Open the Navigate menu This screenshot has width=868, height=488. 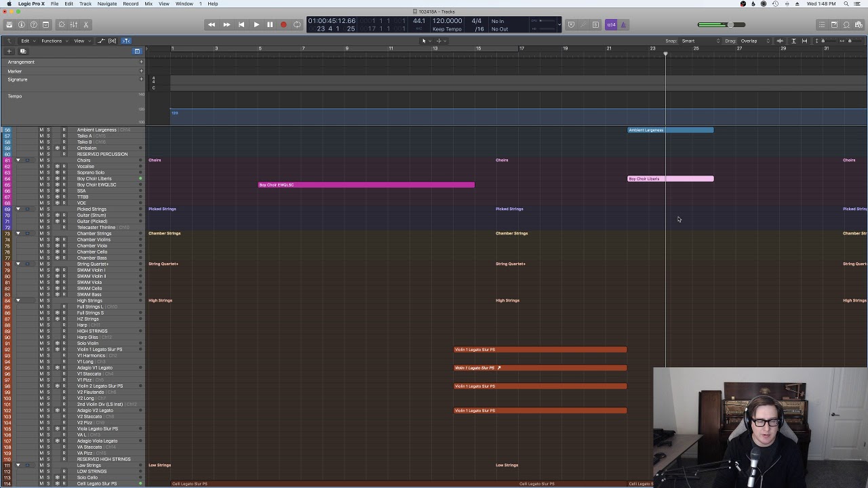106,4
